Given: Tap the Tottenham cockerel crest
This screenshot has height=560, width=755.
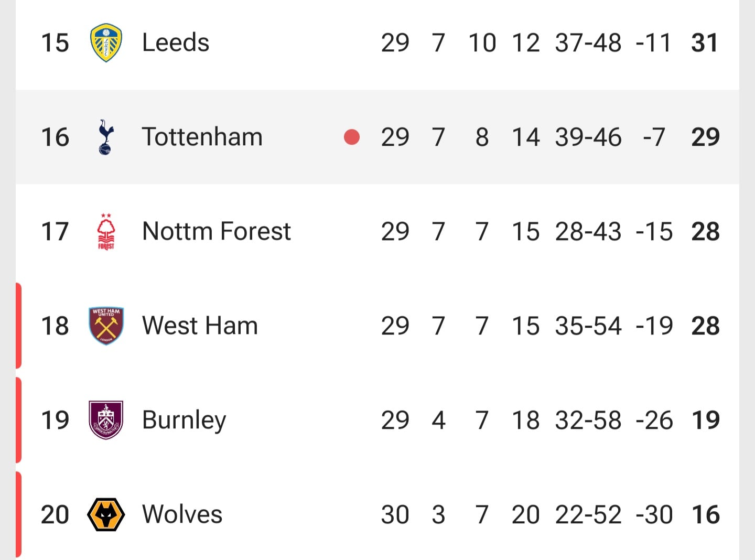Looking at the screenshot, I should (x=106, y=137).
